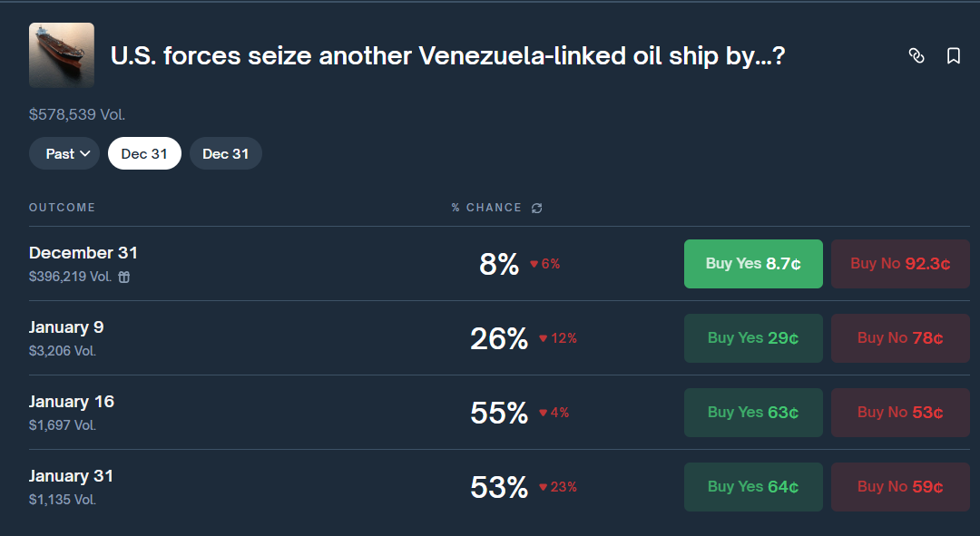Open the ship thumbnail image
The height and width of the screenshot is (536, 980).
pyautogui.click(x=61, y=55)
